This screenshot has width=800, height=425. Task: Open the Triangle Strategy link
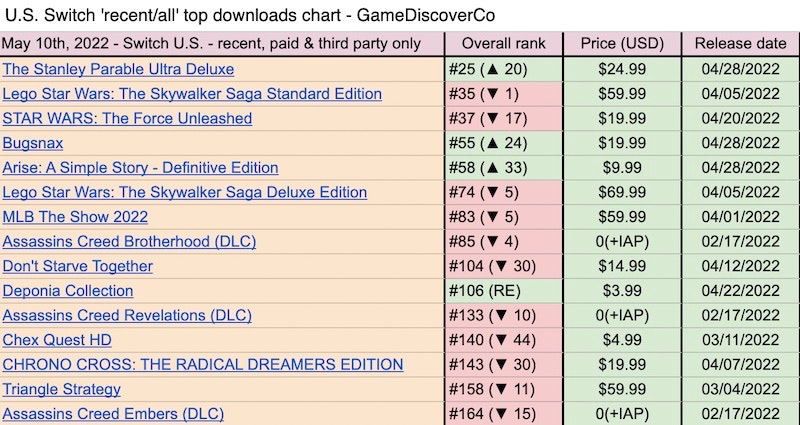pyautogui.click(x=62, y=389)
